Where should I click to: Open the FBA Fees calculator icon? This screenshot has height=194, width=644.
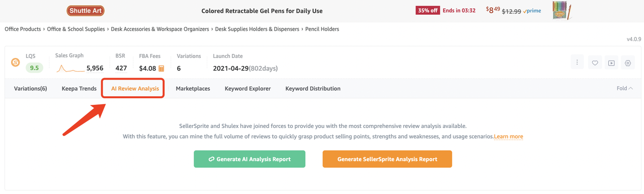pyautogui.click(x=162, y=69)
